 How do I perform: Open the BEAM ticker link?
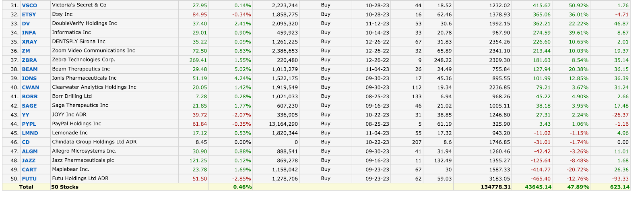pos(30,69)
